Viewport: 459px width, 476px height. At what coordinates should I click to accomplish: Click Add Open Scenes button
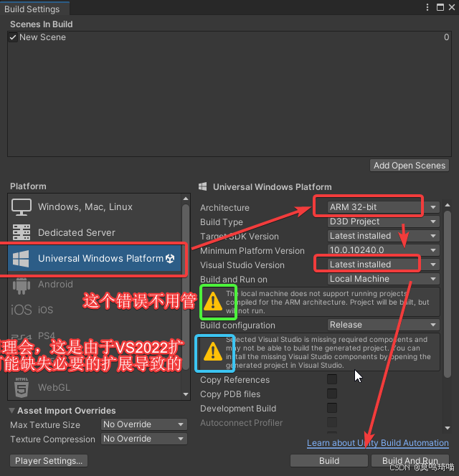pyautogui.click(x=410, y=166)
